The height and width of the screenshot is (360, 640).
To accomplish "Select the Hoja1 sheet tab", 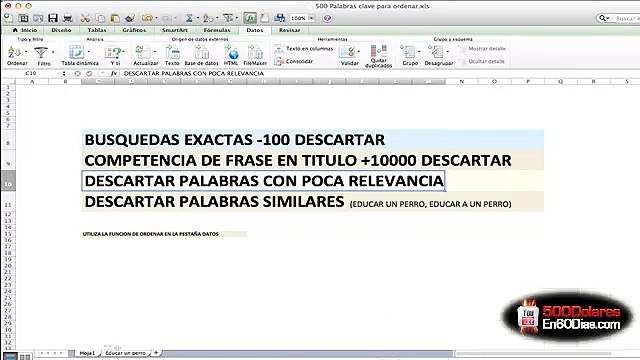I will click(x=87, y=353).
